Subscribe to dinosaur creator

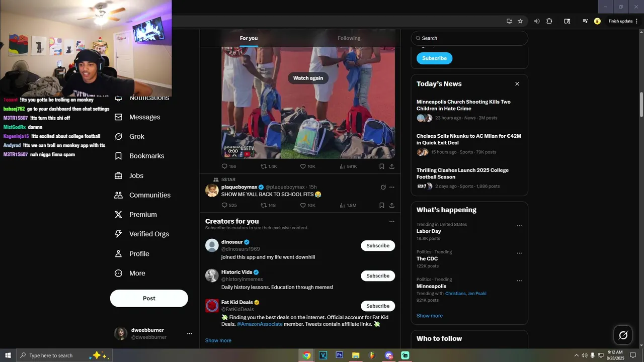click(378, 246)
